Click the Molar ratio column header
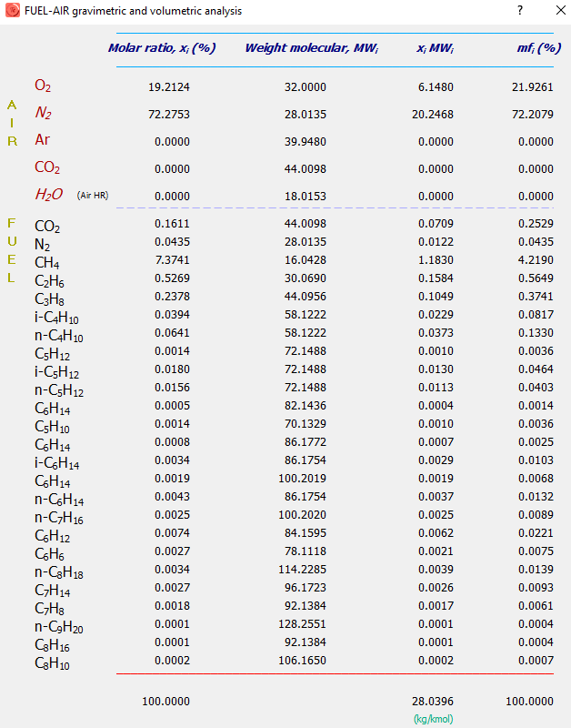This screenshot has height=728, width=571. point(162,48)
